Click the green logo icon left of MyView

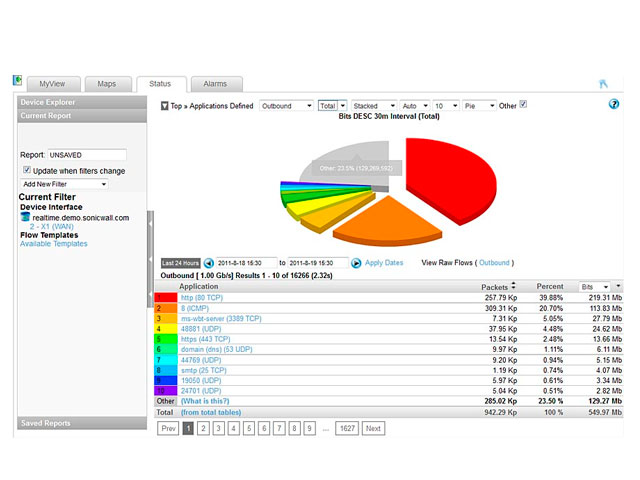pos(17,81)
